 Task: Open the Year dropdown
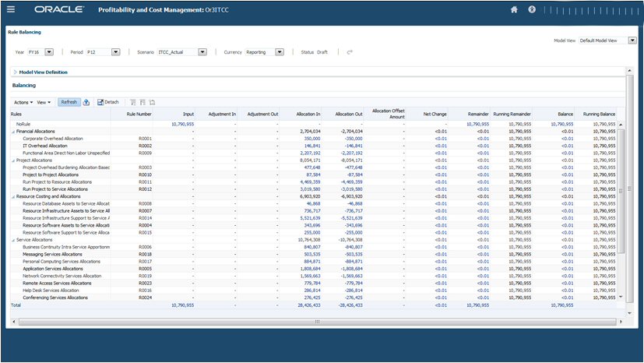[49, 52]
